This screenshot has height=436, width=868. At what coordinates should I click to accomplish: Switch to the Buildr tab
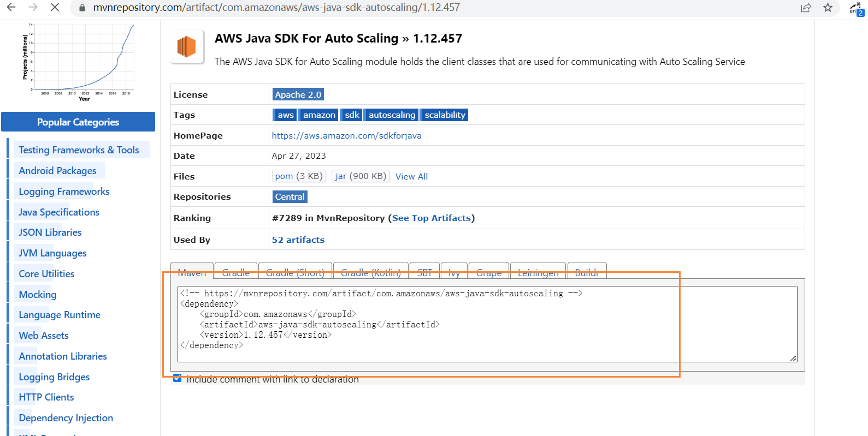[587, 272]
